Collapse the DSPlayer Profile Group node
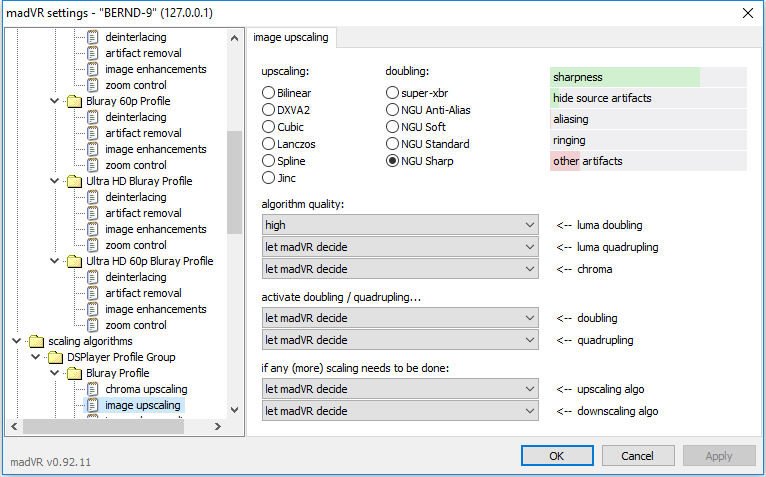The width and height of the screenshot is (766, 477). coord(36,357)
